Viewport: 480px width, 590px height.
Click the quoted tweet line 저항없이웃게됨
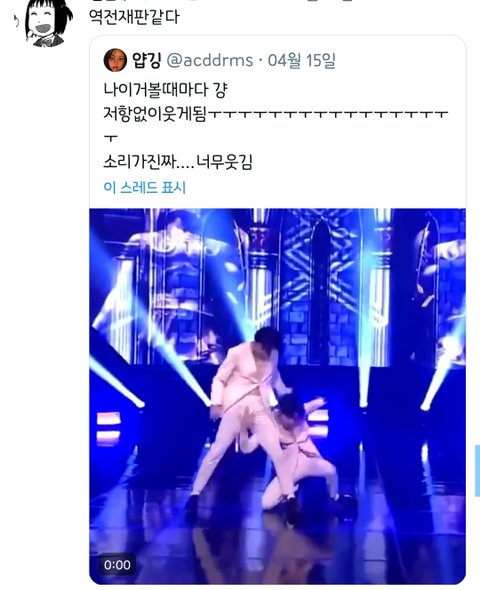tap(155, 114)
